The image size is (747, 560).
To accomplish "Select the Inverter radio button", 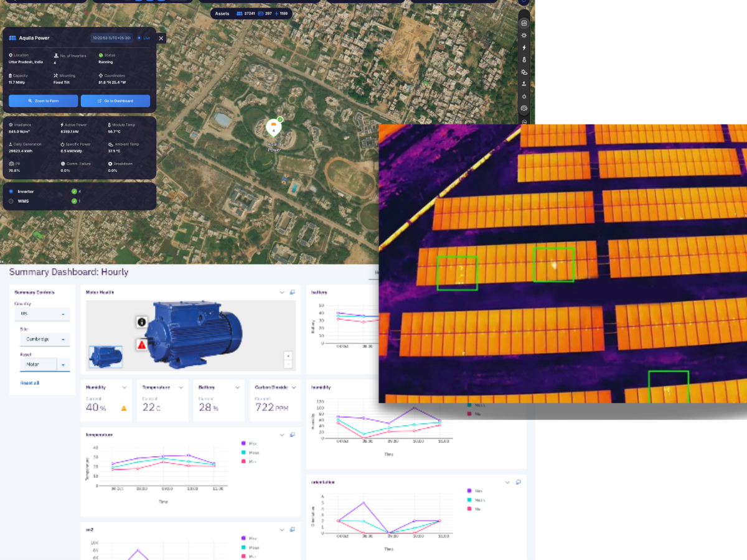I will tap(11, 192).
